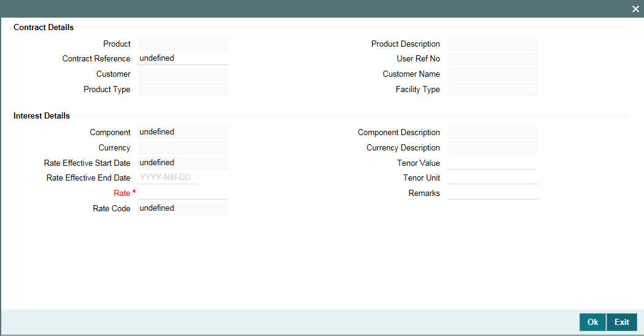Click the Component field
The height and width of the screenshot is (336, 644).
183,132
